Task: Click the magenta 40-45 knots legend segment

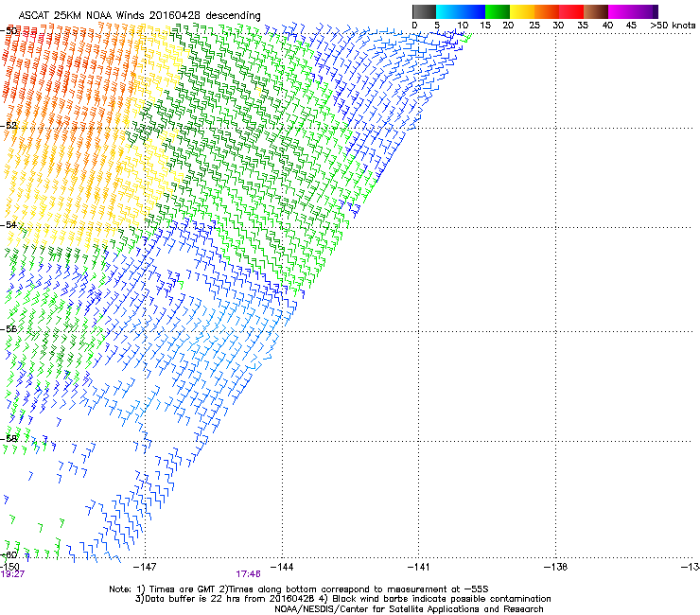Action: point(621,11)
